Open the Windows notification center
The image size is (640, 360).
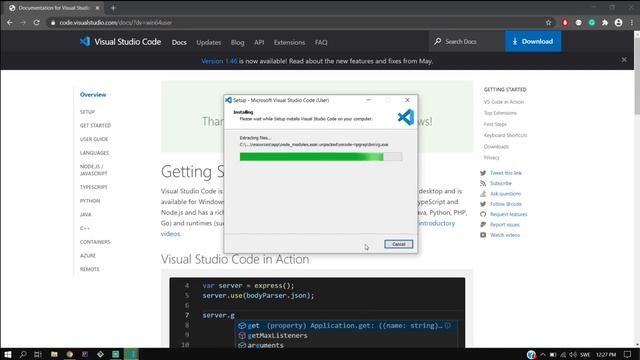click(627, 355)
